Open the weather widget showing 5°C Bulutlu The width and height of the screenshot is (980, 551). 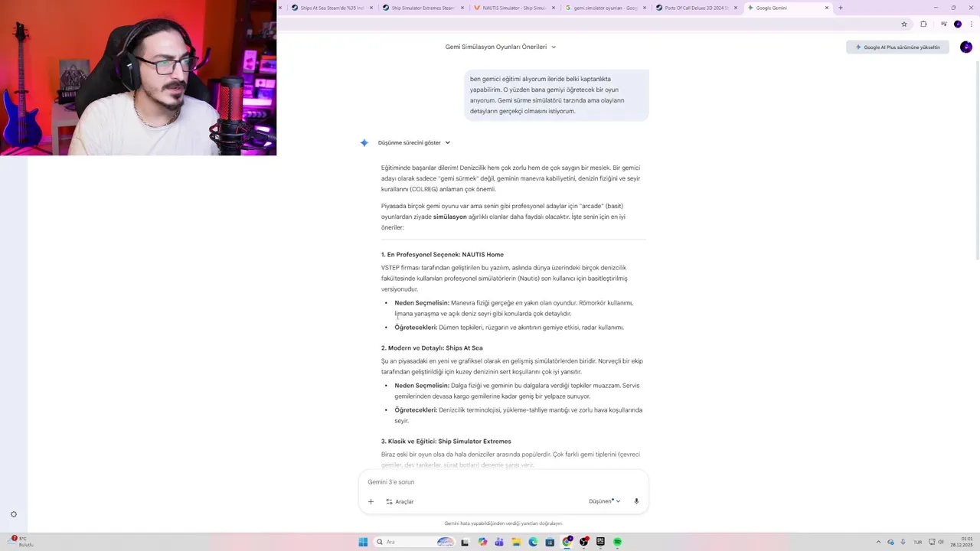click(21, 542)
